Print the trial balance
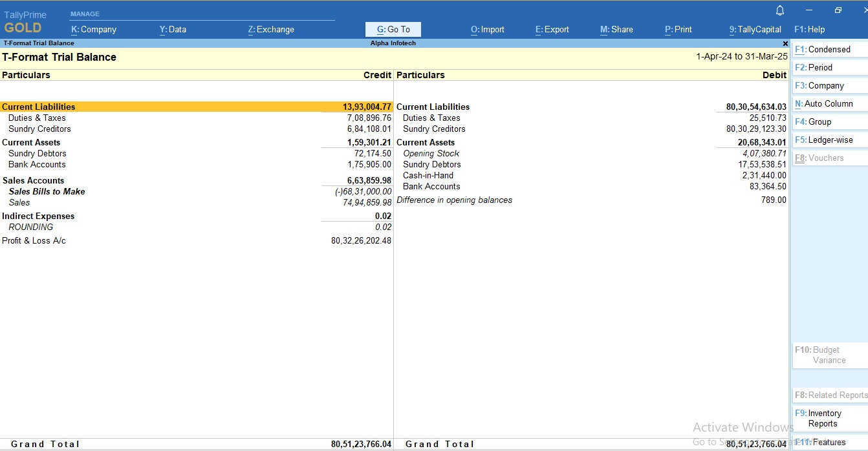This screenshot has height=451, width=868. pyautogui.click(x=677, y=29)
